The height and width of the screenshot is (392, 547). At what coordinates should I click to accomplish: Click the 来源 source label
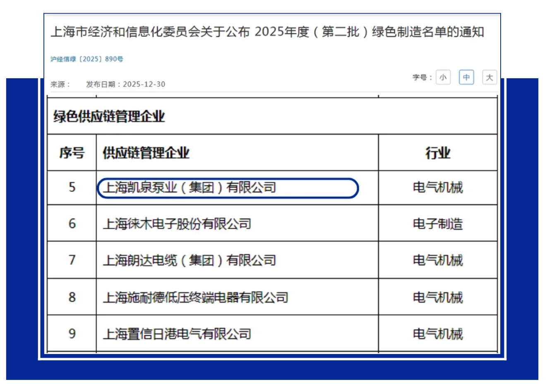coord(60,84)
